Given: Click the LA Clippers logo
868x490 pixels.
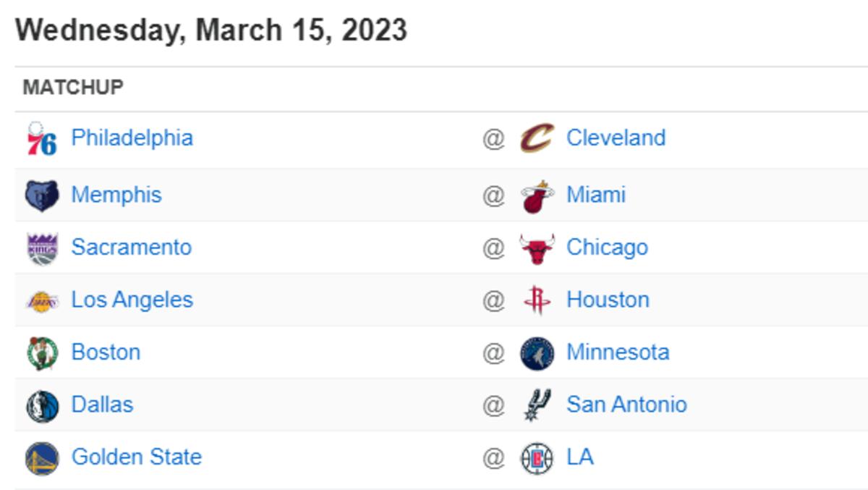Looking at the screenshot, I should click(x=537, y=458).
